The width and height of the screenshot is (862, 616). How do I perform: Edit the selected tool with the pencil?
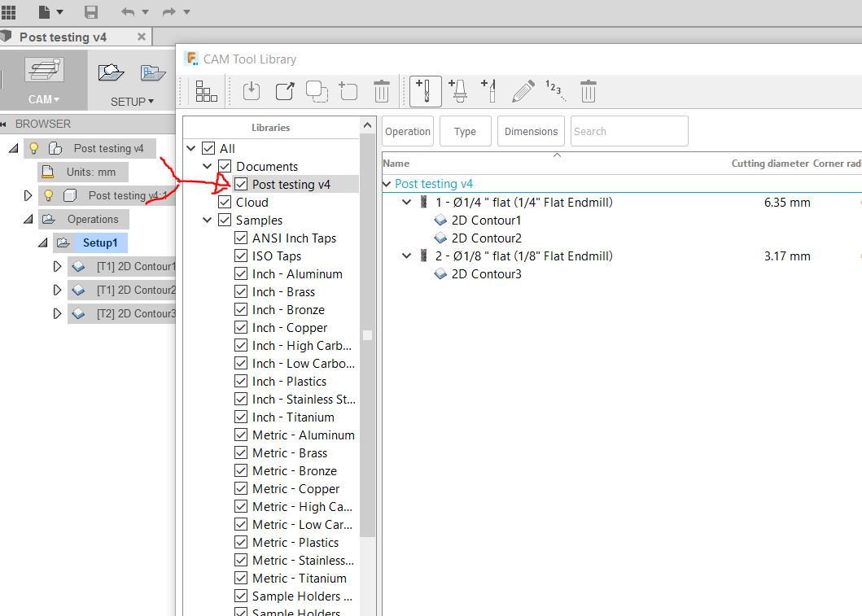[x=523, y=91]
